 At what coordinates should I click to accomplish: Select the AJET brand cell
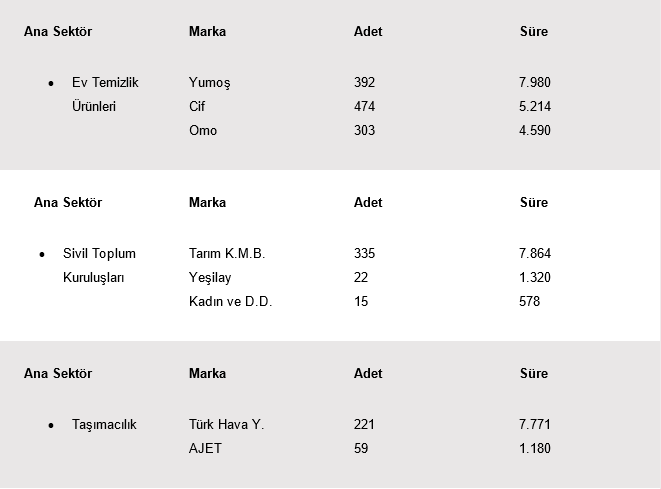coord(205,449)
